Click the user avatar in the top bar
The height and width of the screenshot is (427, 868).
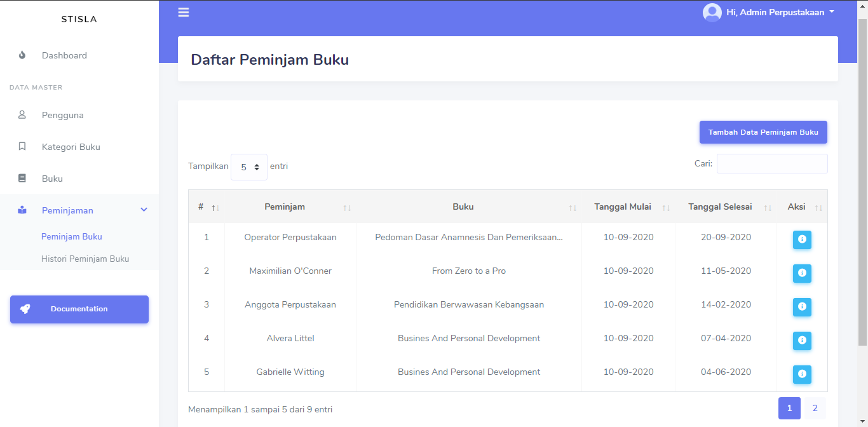point(712,12)
